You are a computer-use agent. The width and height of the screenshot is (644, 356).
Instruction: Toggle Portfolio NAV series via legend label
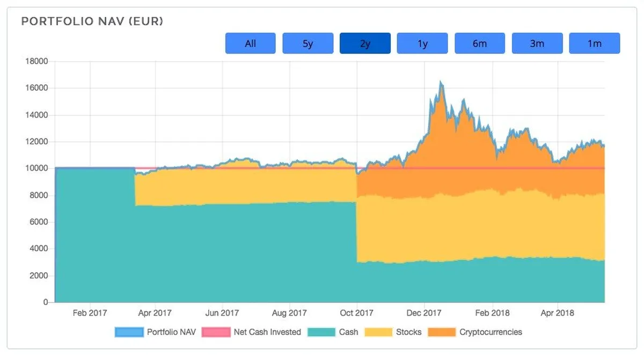(x=172, y=332)
